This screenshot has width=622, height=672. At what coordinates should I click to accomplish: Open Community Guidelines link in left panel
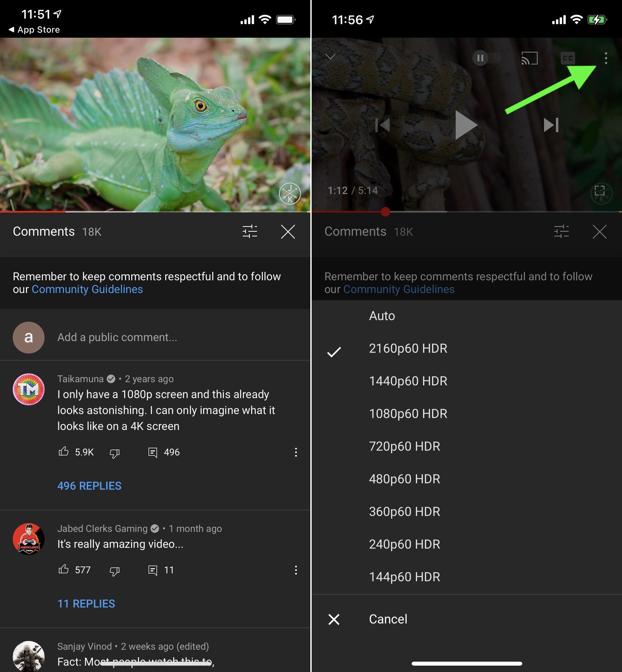87,289
